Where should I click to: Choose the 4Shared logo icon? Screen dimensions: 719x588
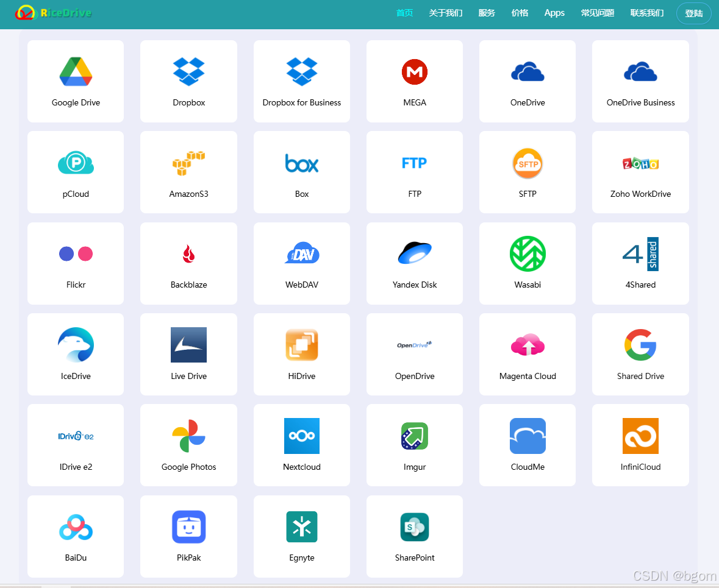pos(640,253)
